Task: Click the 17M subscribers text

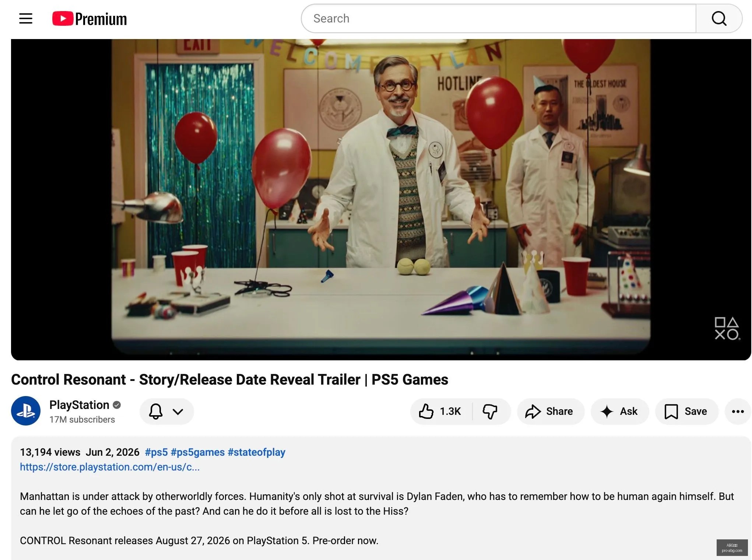Action: coord(82,420)
